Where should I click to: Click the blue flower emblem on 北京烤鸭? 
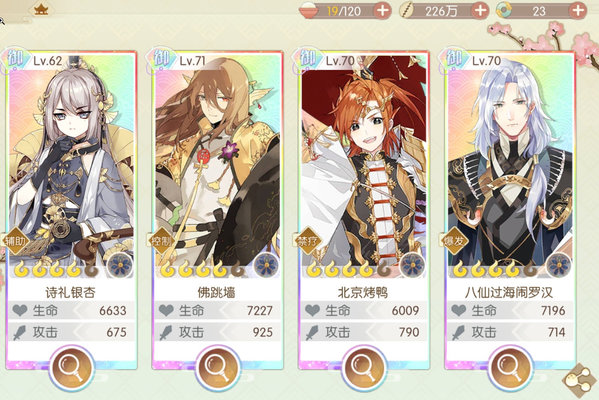[x=413, y=265]
